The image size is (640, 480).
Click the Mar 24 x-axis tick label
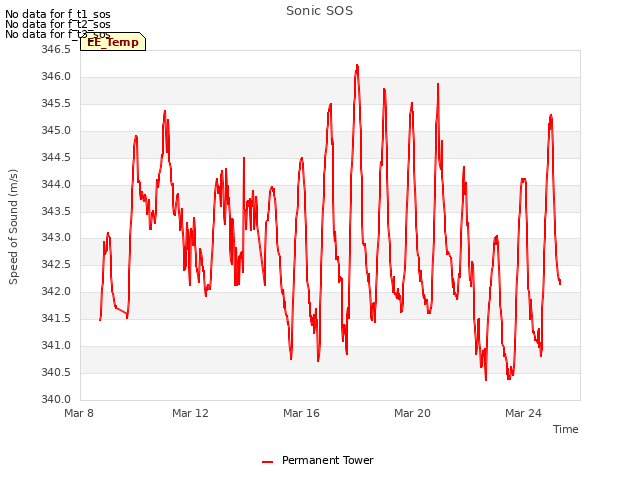tap(523, 413)
